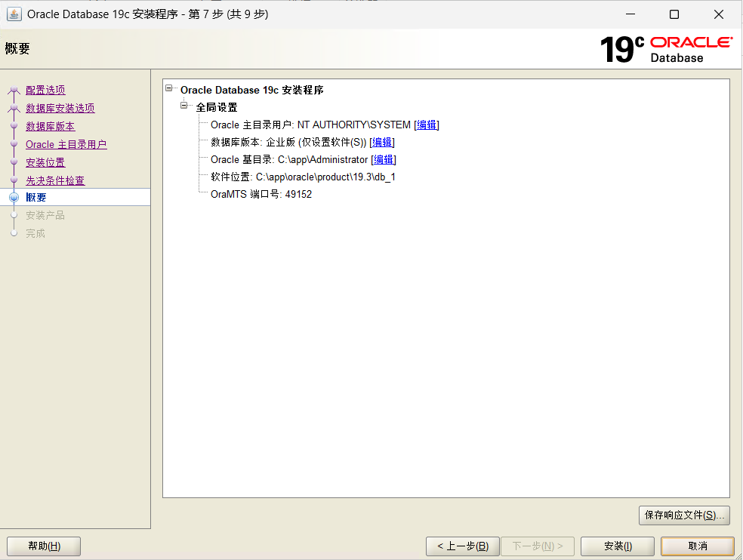Go back using the 上一步(B) button
The width and height of the screenshot is (743, 560).
(462, 546)
